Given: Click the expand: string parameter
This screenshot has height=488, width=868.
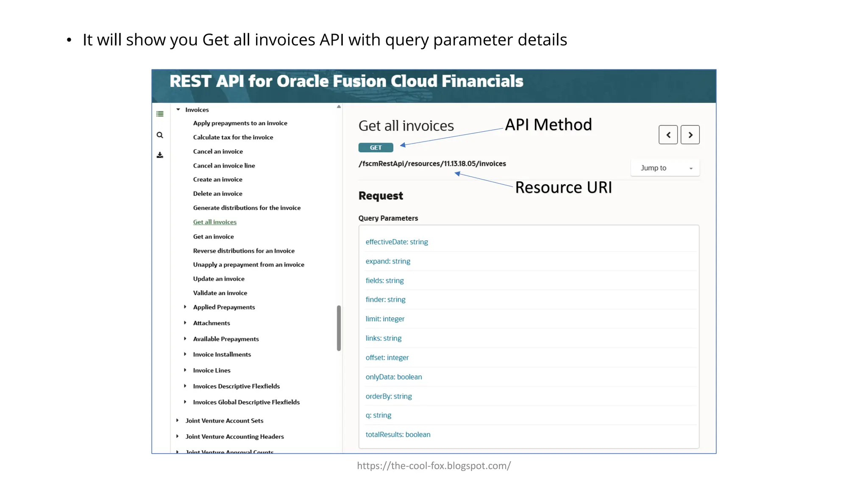Looking at the screenshot, I should (x=388, y=261).
